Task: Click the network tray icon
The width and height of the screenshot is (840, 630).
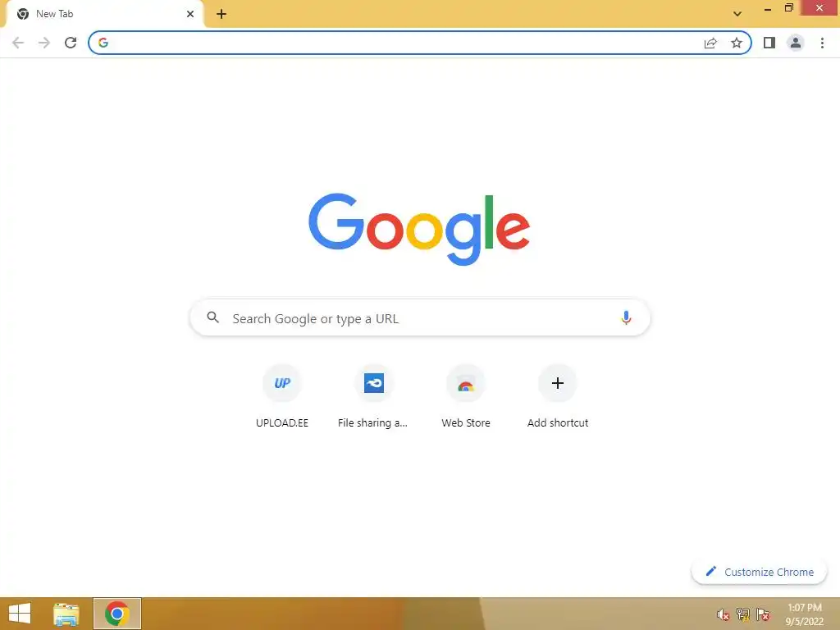Action: 743,614
